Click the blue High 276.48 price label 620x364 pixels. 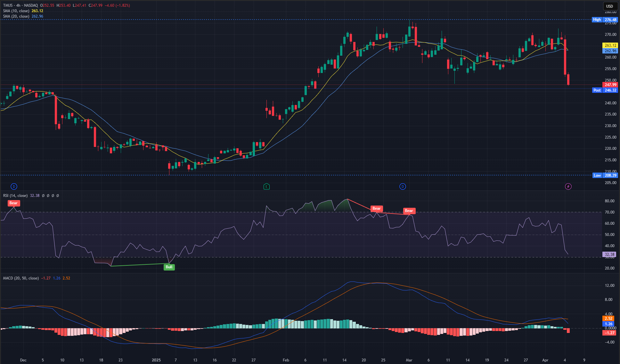(x=605, y=20)
